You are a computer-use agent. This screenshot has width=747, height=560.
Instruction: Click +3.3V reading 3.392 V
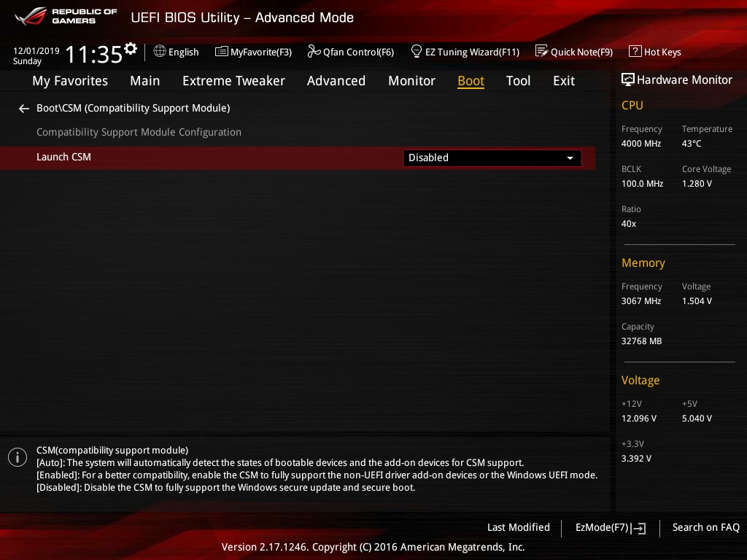pos(636,458)
